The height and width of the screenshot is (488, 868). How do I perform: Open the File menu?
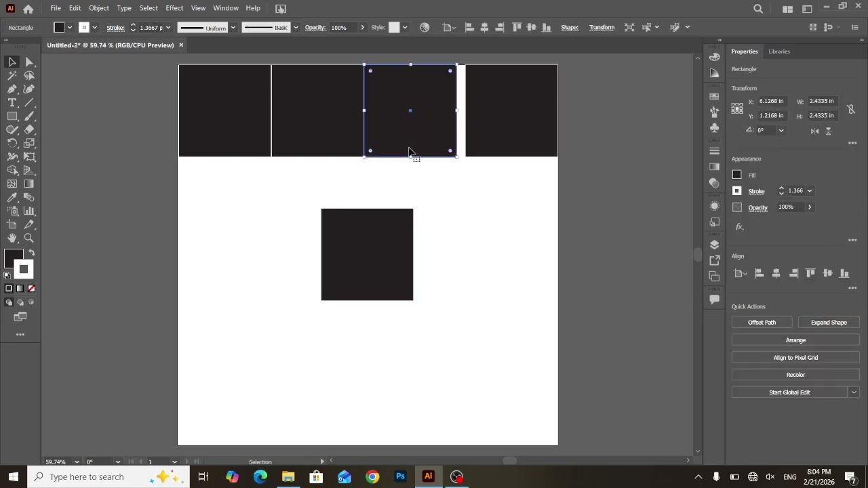[56, 8]
